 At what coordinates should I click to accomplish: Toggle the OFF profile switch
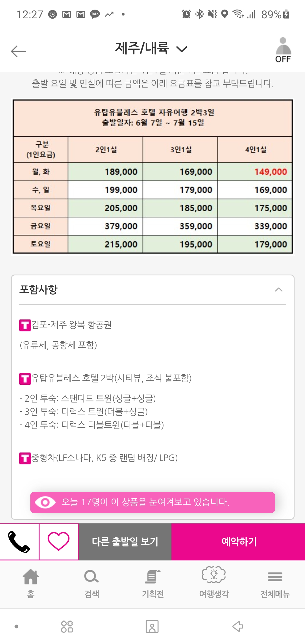point(283,50)
